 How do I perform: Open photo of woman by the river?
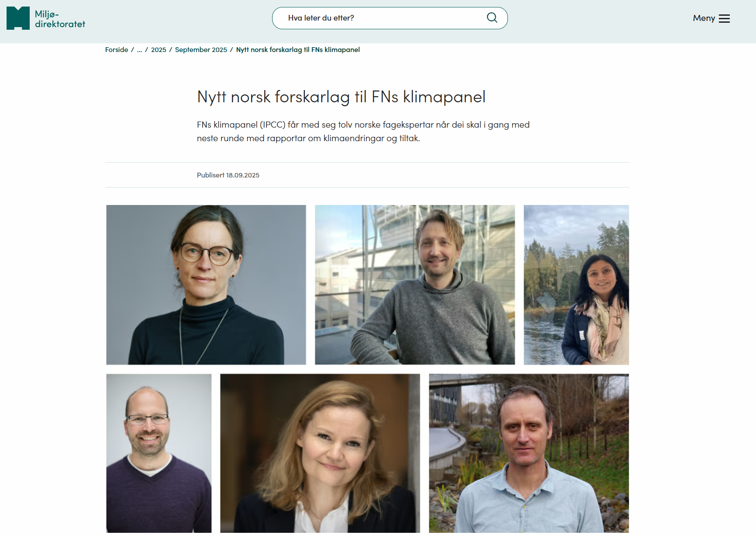(x=576, y=285)
